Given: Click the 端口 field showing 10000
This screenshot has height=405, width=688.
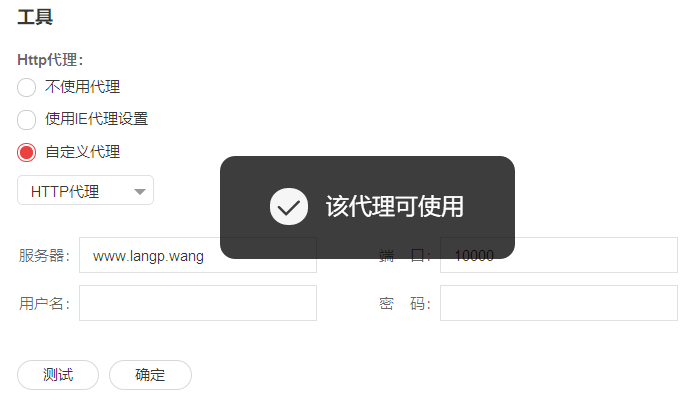Looking at the screenshot, I should click(x=559, y=255).
